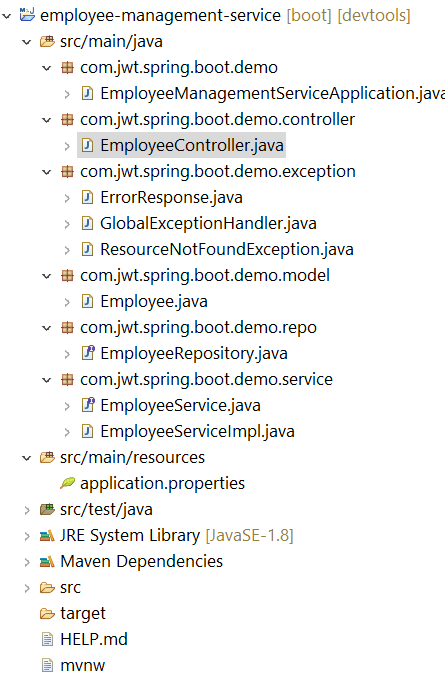The height and width of the screenshot is (677, 445).
Task: Collapse the demo.controller package
Action: pyautogui.click(x=47, y=120)
